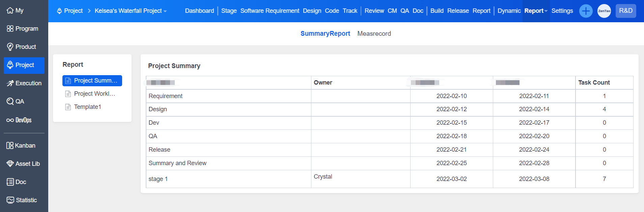Open the Execution sidebar section
Viewport: 644px width, 212px height.
click(x=24, y=83)
